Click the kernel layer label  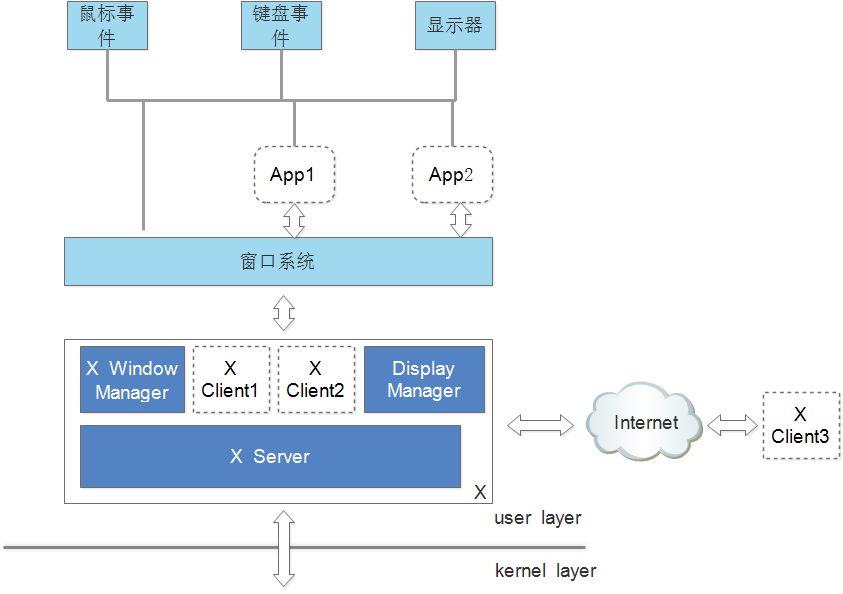(x=546, y=571)
